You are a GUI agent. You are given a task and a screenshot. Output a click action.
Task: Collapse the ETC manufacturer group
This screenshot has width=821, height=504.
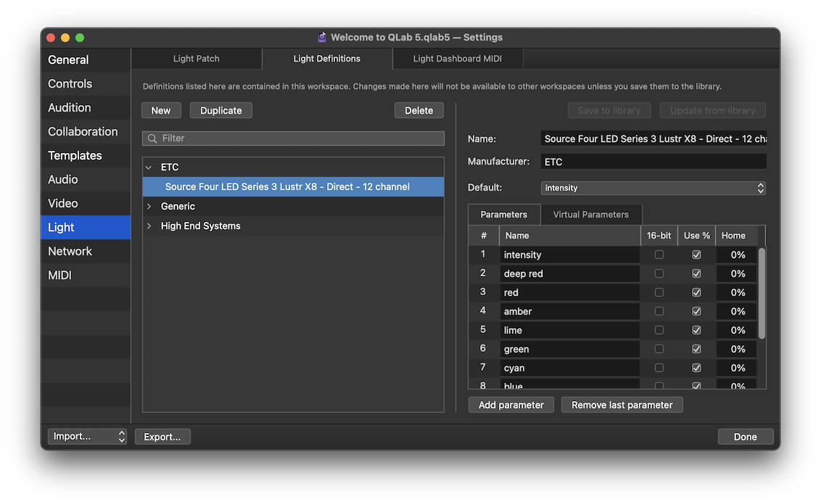click(x=149, y=168)
